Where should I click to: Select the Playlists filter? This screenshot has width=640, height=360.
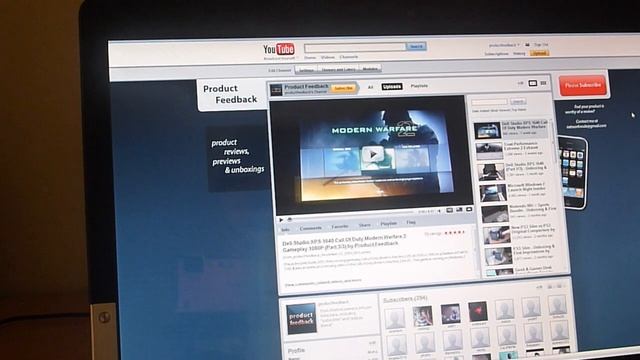pos(419,86)
